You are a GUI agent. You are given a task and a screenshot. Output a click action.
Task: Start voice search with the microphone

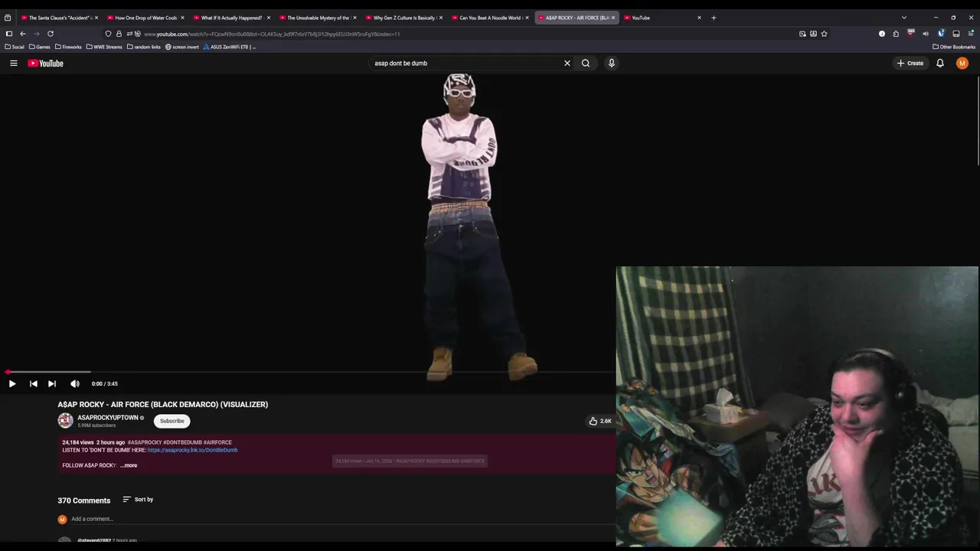point(611,64)
